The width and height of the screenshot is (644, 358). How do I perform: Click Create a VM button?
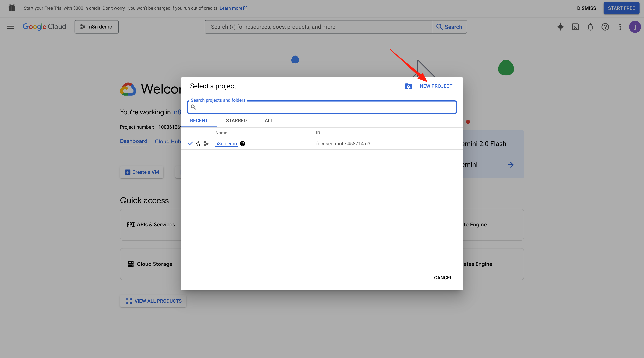point(141,172)
